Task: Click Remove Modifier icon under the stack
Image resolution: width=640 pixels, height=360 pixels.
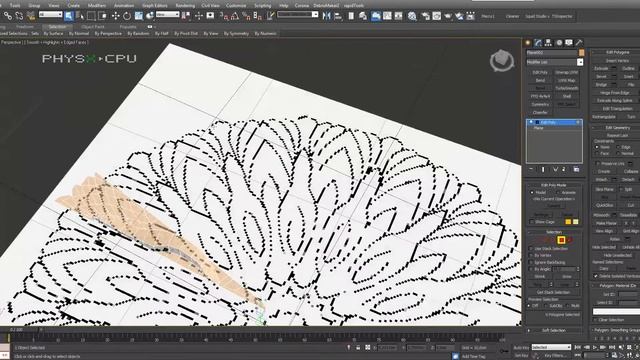Action: (564, 169)
